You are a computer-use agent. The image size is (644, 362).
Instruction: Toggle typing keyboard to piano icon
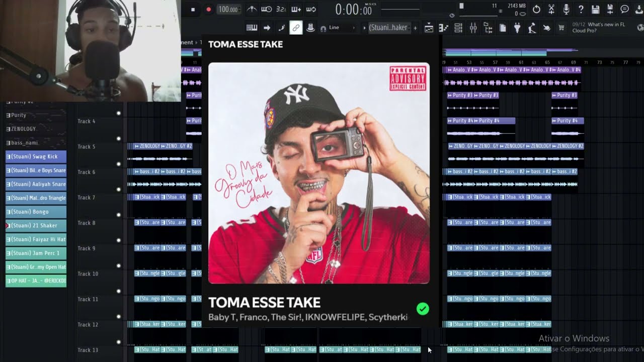[252, 28]
